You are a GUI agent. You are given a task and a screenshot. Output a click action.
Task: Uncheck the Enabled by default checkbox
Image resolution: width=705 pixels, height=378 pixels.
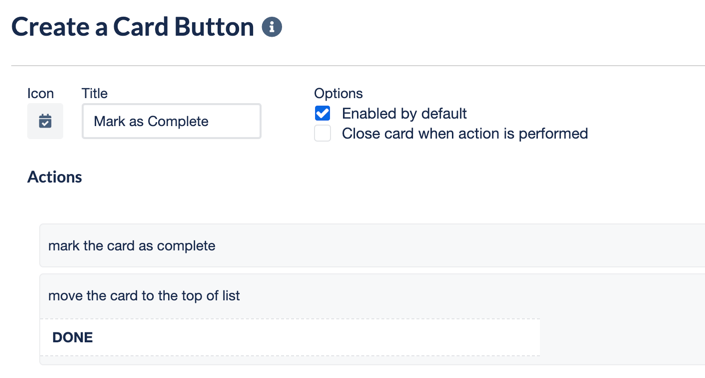click(x=322, y=113)
